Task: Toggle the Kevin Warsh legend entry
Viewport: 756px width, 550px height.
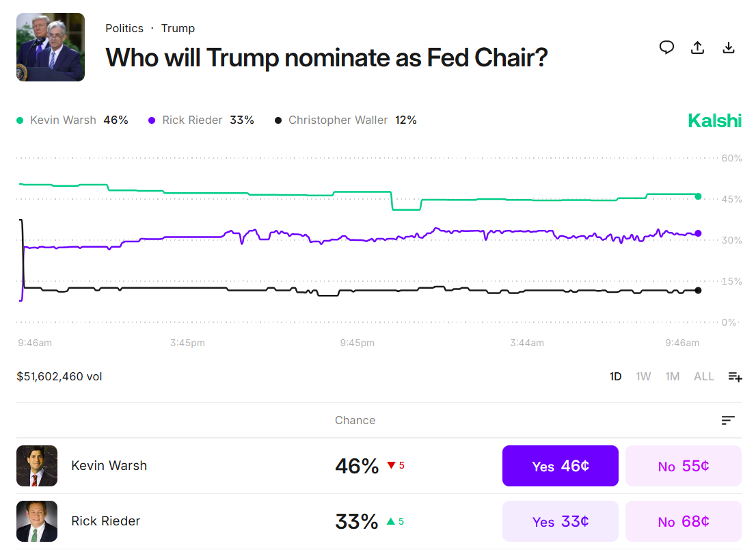Action: click(x=63, y=120)
